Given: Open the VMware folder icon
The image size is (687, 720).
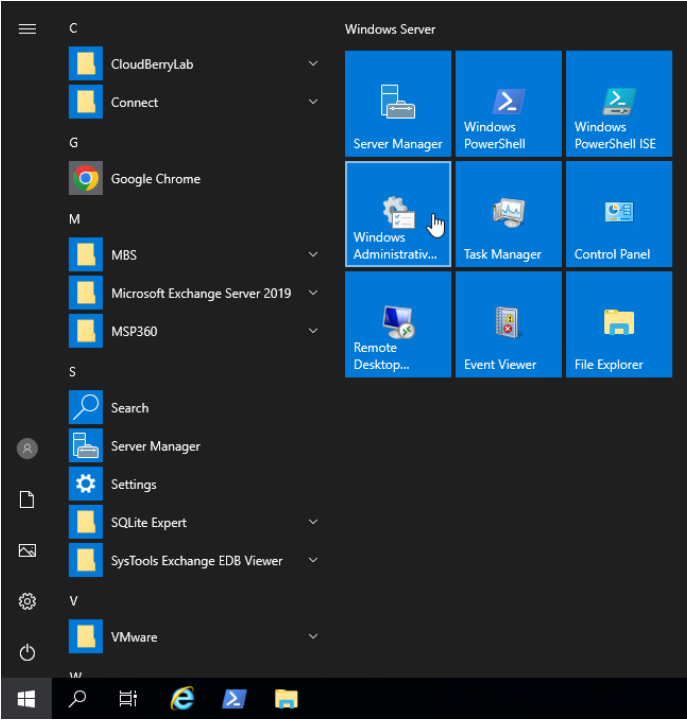Looking at the screenshot, I should pos(86,636).
